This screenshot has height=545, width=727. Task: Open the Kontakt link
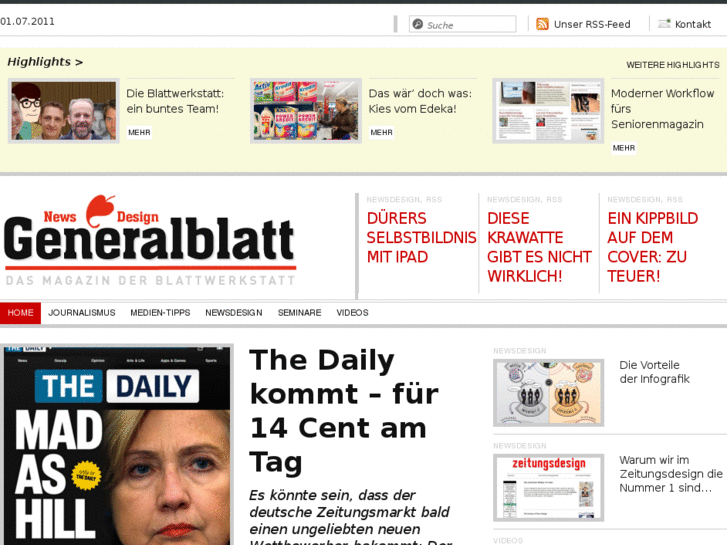point(693,24)
